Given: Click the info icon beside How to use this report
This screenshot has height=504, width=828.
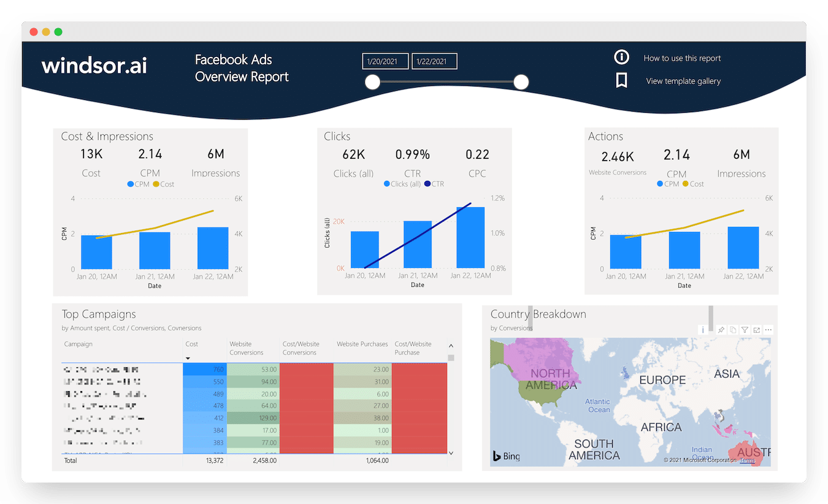Looking at the screenshot, I should tap(621, 57).
